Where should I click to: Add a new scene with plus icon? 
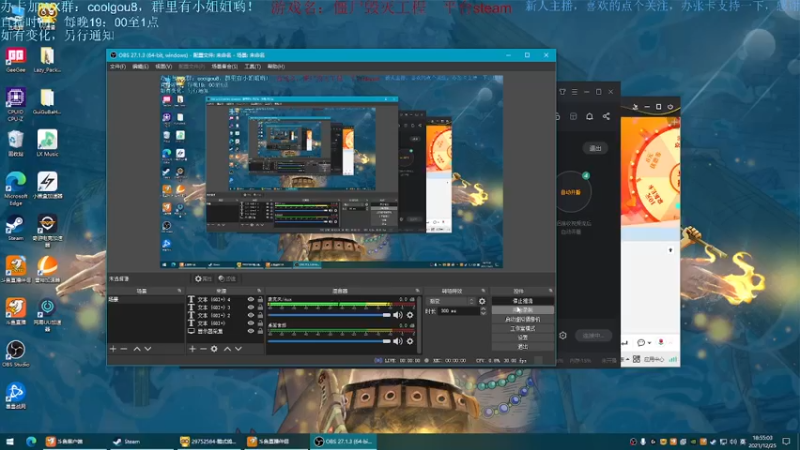113,349
